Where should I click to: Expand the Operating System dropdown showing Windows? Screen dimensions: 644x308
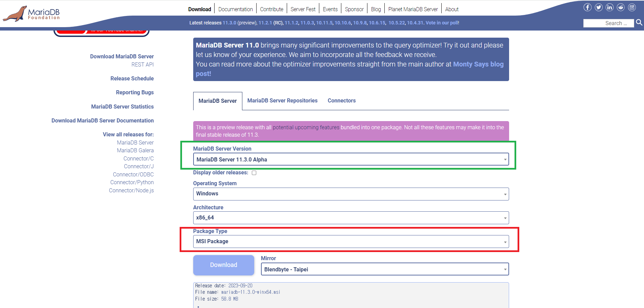(x=351, y=194)
